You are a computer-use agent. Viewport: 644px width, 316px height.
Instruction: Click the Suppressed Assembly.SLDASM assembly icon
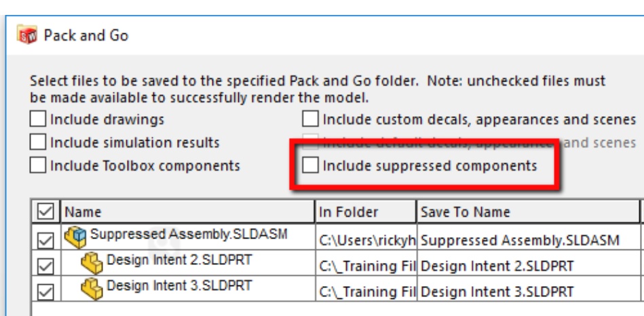click(75, 238)
